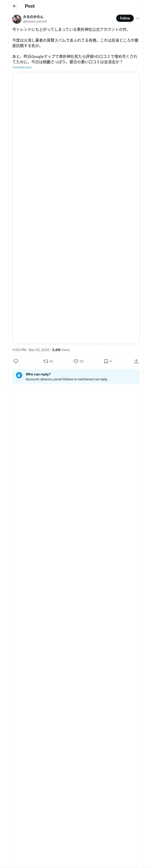
Task: Open the blank media preview card
Action: coord(76,208)
